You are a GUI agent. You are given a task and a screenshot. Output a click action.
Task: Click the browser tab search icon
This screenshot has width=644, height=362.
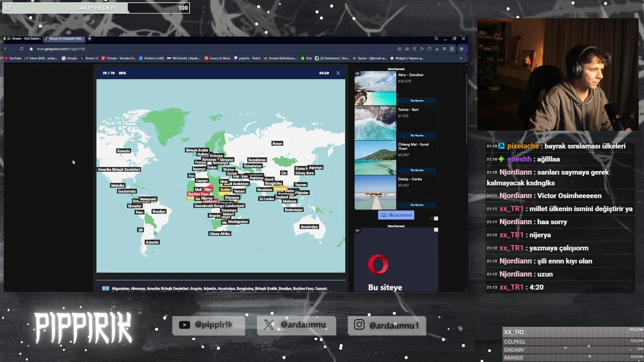coord(436,39)
